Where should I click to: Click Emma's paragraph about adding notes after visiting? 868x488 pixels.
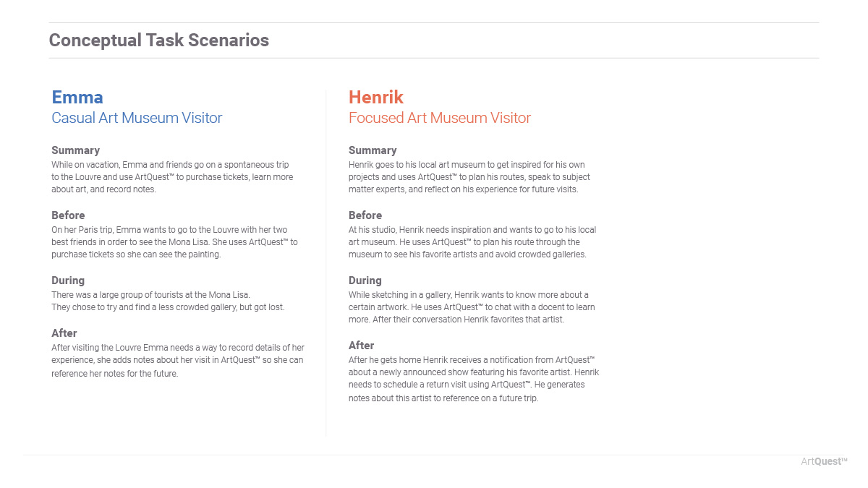[x=177, y=361]
